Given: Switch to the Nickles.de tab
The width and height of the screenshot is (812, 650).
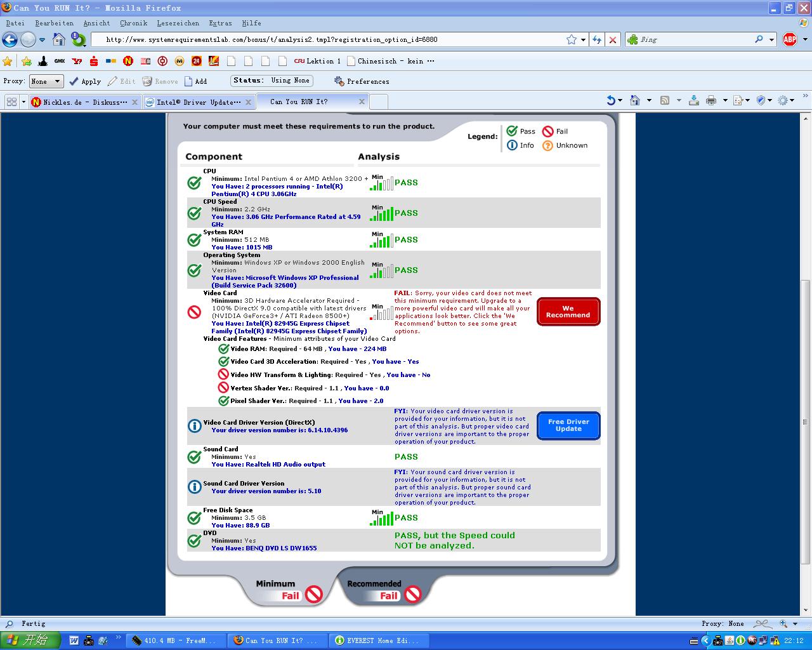Looking at the screenshot, I should point(84,102).
